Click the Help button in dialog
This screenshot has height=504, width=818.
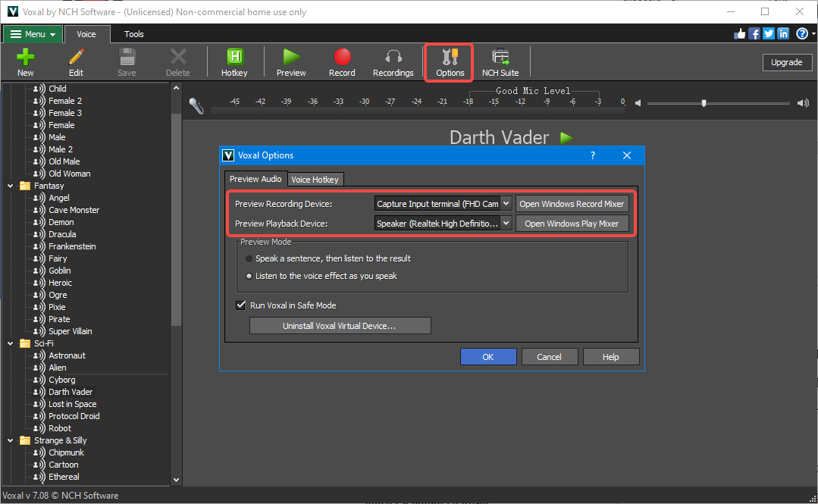(611, 357)
